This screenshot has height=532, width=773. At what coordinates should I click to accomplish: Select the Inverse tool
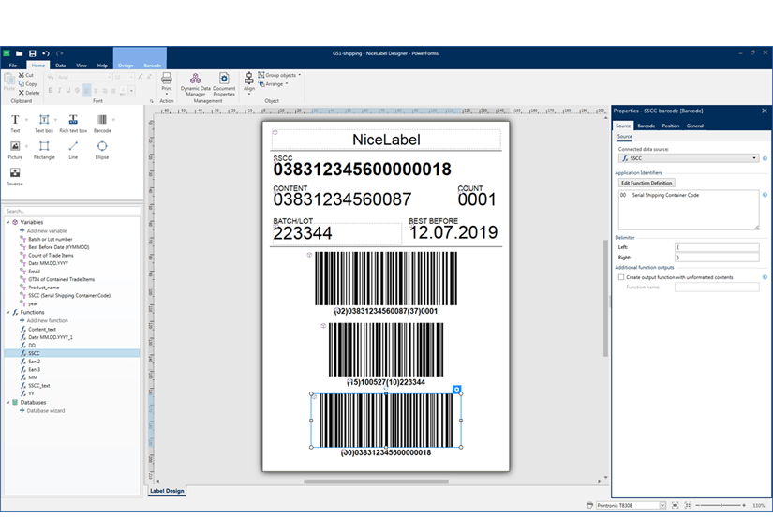pyautogui.click(x=15, y=176)
